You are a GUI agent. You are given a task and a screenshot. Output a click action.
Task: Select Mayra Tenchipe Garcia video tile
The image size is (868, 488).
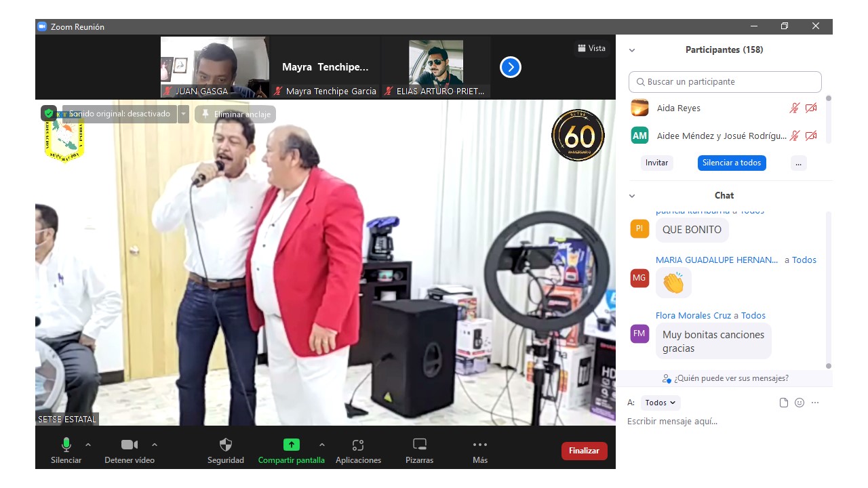click(x=325, y=67)
